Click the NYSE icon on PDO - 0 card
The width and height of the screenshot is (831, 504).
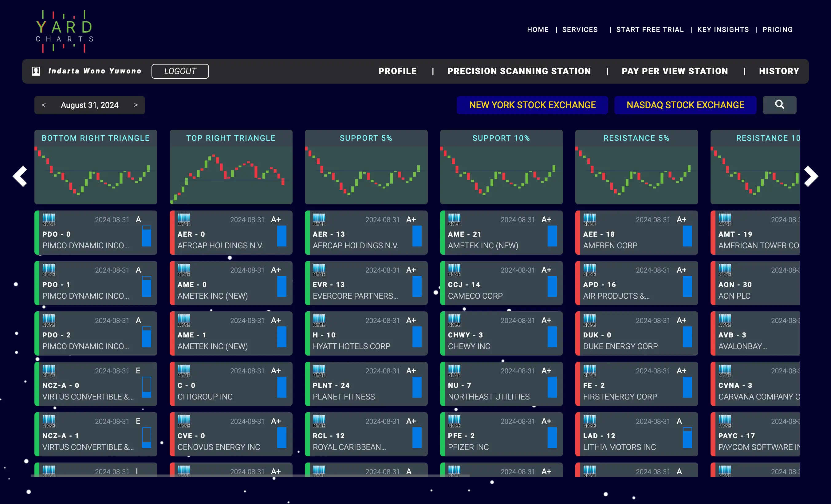click(49, 220)
